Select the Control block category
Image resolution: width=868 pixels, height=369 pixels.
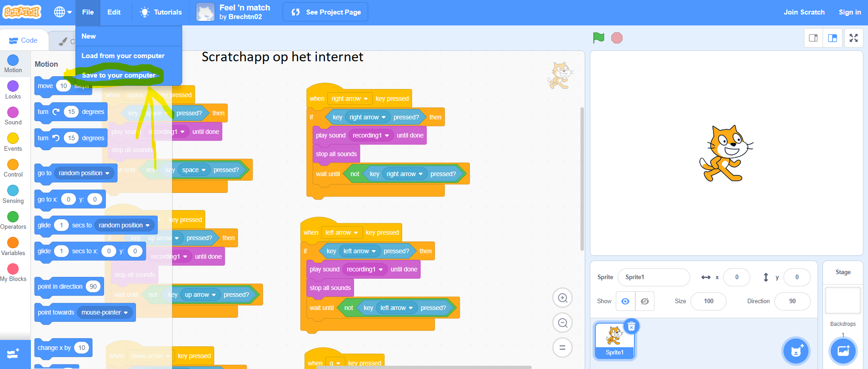click(13, 168)
